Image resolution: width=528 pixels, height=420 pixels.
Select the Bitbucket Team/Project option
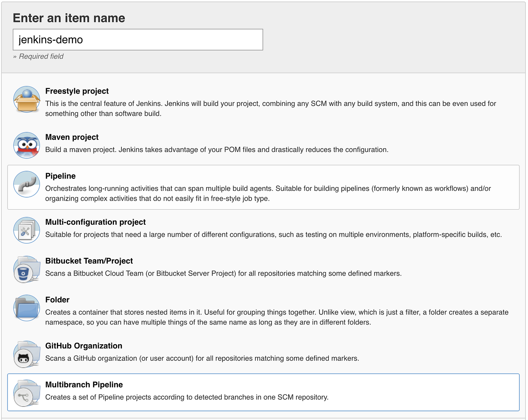[x=264, y=267]
